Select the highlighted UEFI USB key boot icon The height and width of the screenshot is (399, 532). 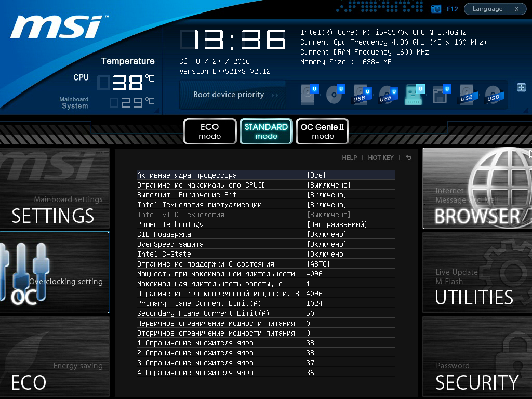click(415, 95)
